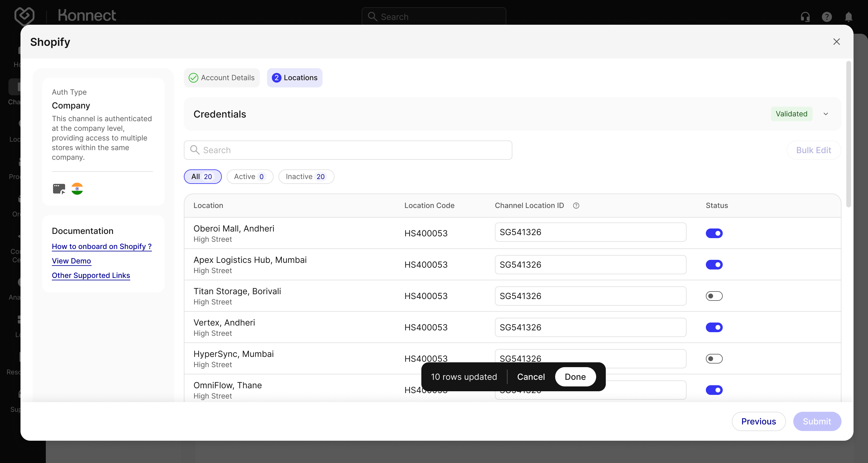The width and height of the screenshot is (868, 463).
Task: Click the Titan Storage, Borivali location name
Action: tap(237, 291)
